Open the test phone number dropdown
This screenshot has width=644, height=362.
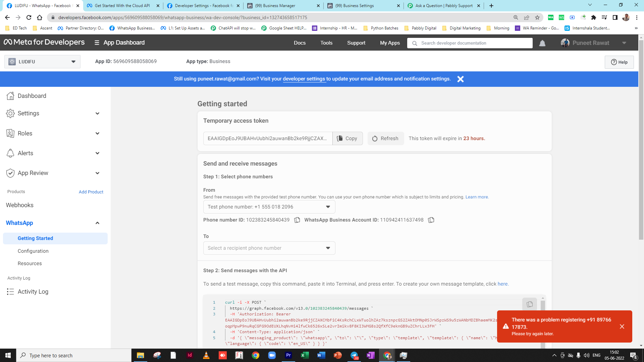269,207
